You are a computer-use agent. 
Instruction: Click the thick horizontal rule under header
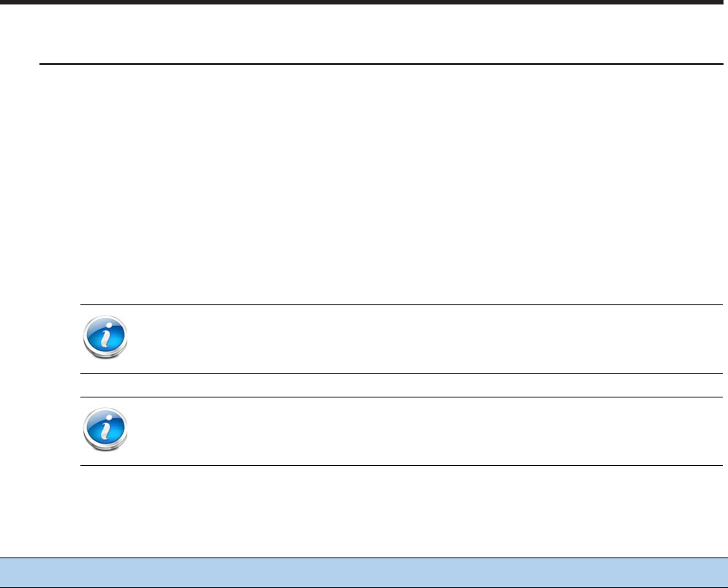click(381, 63)
